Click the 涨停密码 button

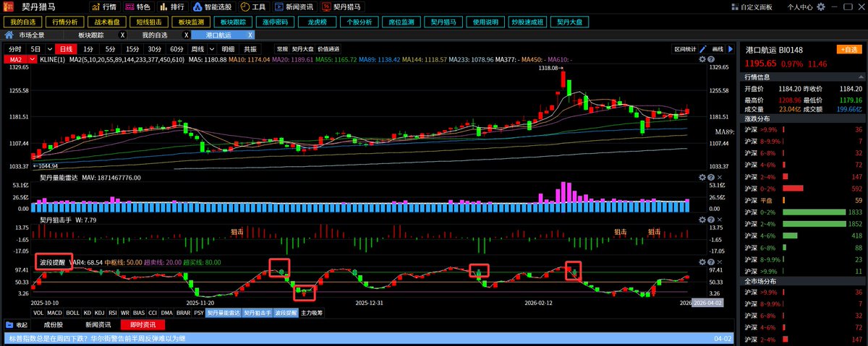pyautogui.click(x=276, y=22)
